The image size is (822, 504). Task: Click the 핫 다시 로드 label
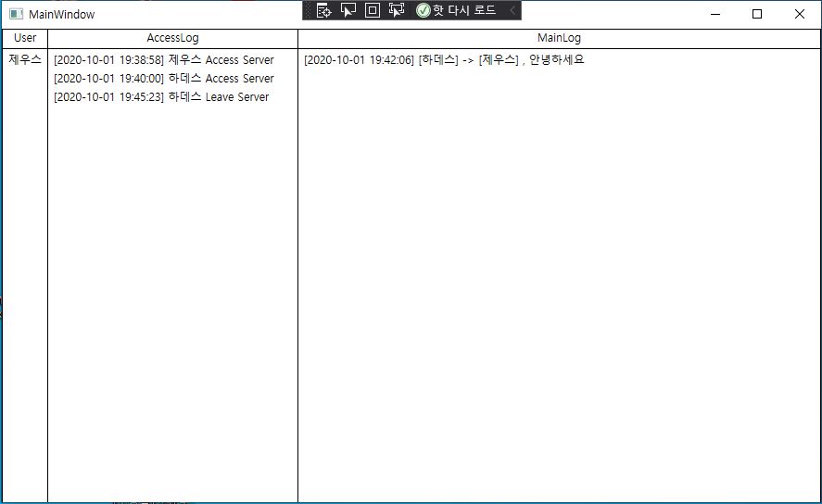coord(464,10)
